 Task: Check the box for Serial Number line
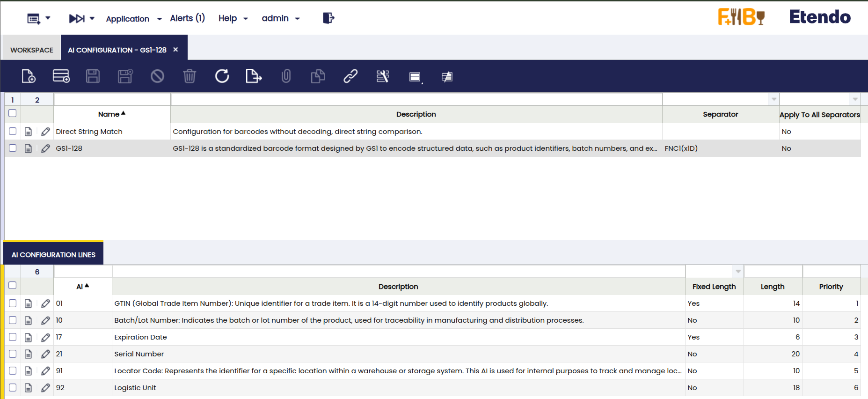pos(13,354)
